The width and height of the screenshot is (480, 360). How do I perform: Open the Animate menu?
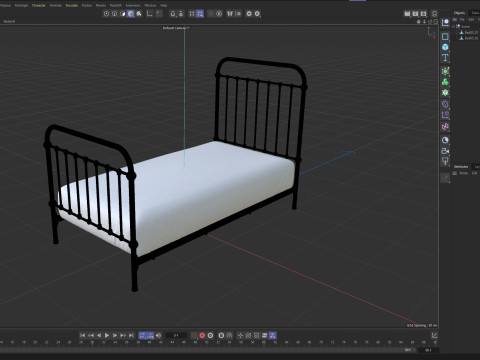pos(56,5)
